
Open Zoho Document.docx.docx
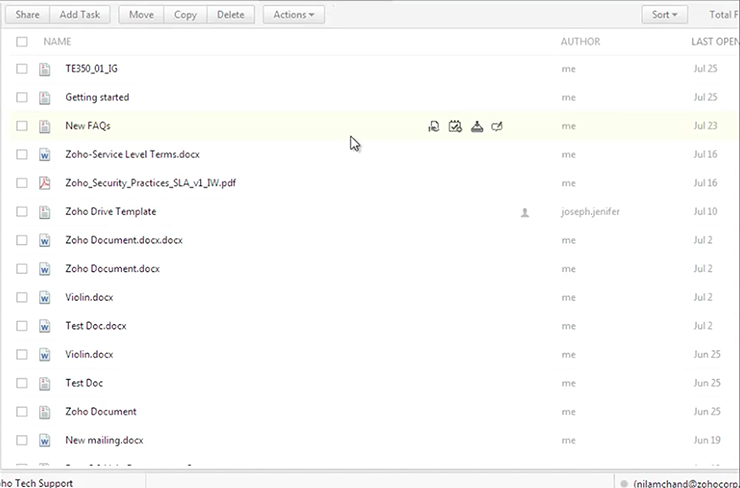point(124,240)
